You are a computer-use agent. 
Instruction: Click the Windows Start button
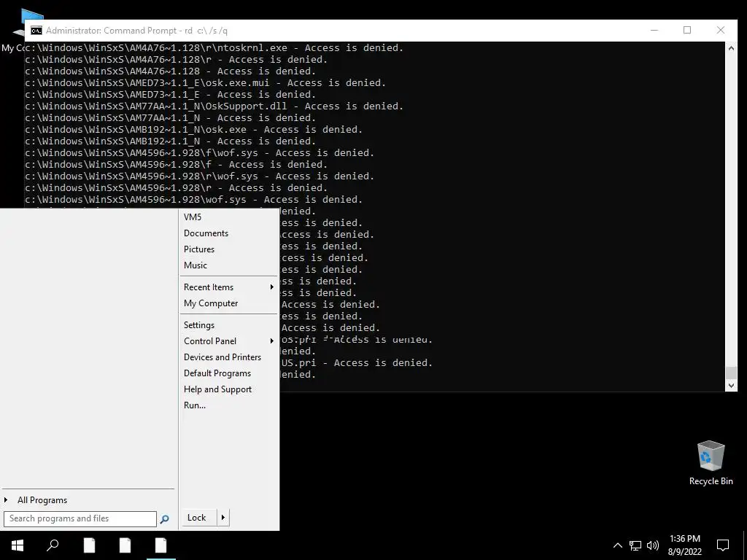18,545
